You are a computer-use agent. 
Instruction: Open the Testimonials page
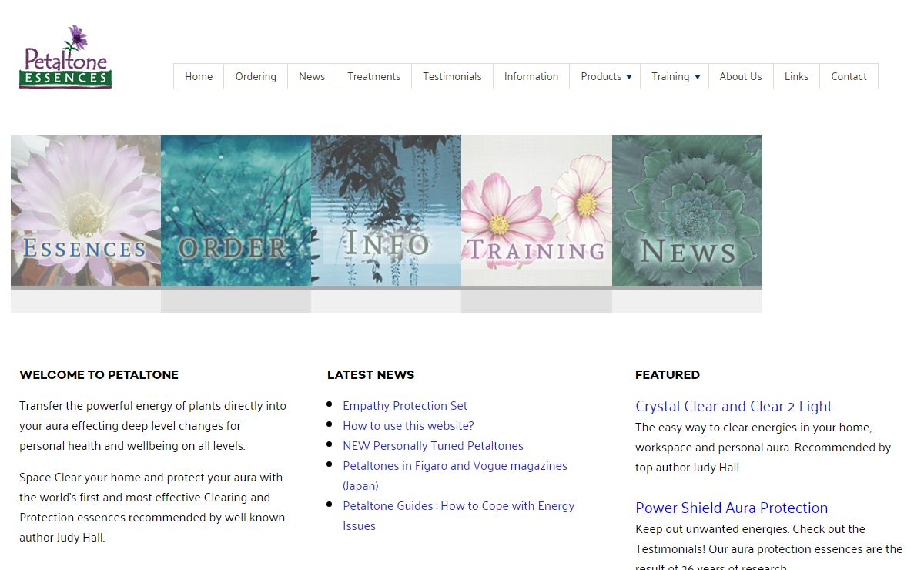452,76
